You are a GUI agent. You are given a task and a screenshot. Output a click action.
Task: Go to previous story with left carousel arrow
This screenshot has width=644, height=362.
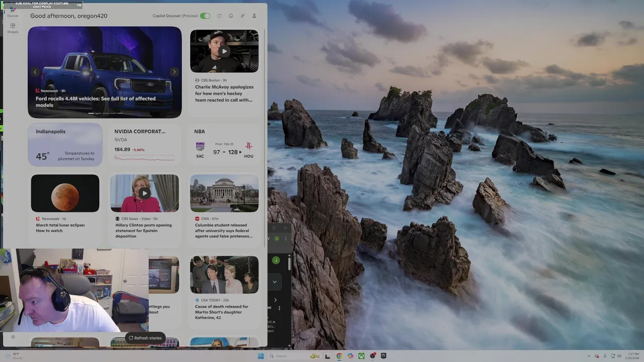point(35,72)
